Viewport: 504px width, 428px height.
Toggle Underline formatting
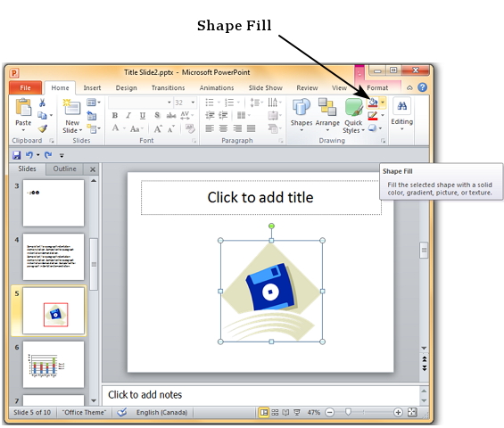143,115
